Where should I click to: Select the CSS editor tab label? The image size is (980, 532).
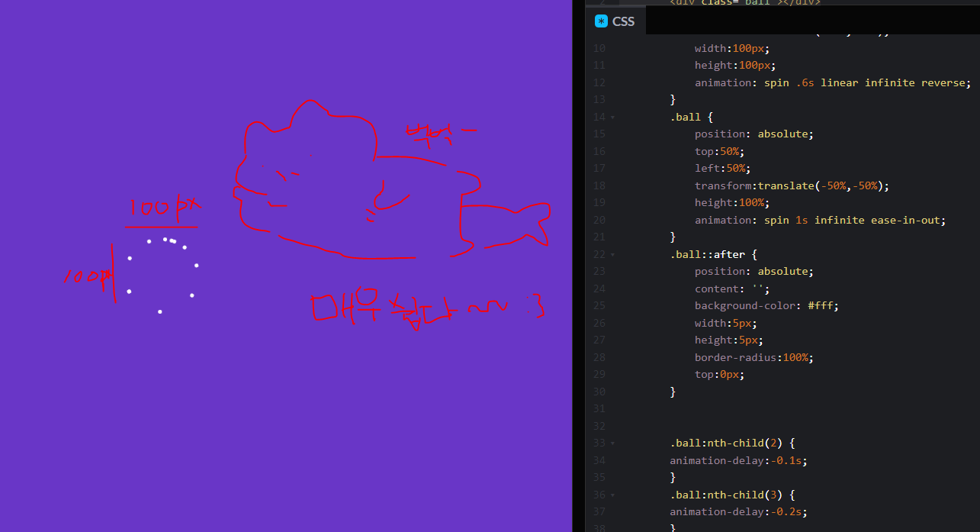click(x=623, y=21)
